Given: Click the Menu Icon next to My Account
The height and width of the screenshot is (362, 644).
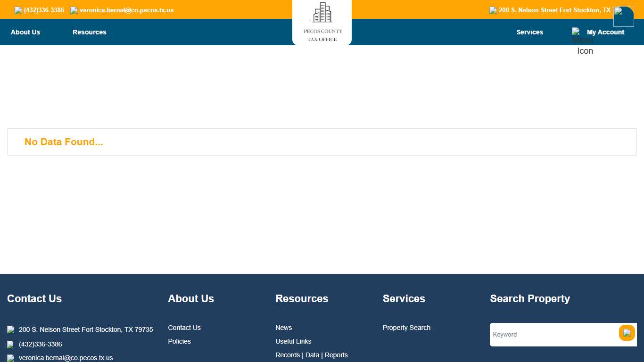Looking at the screenshot, I should pos(576,32).
